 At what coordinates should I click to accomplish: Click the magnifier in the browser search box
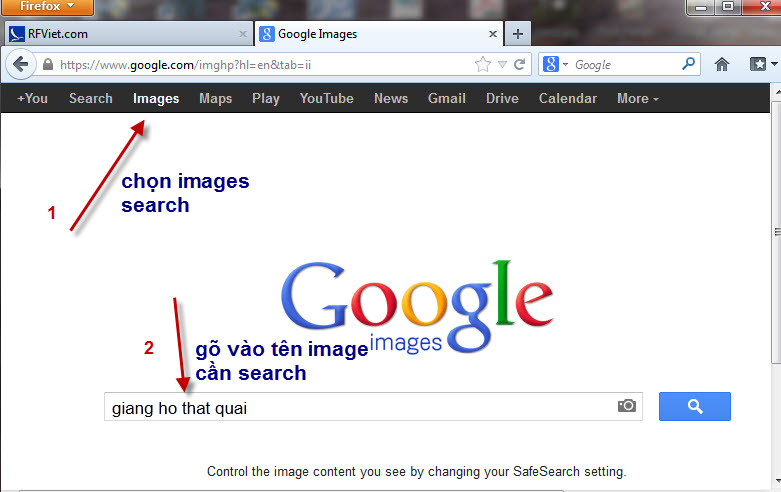(x=689, y=64)
